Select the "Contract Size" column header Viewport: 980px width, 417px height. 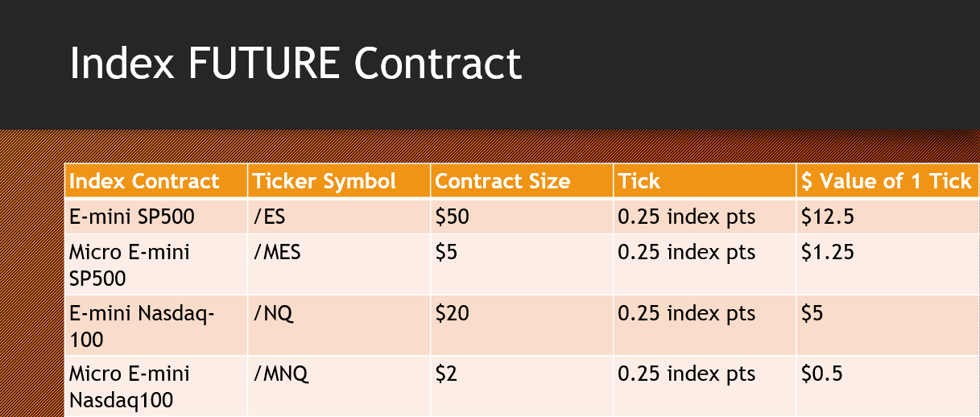[x=502, y=181]
